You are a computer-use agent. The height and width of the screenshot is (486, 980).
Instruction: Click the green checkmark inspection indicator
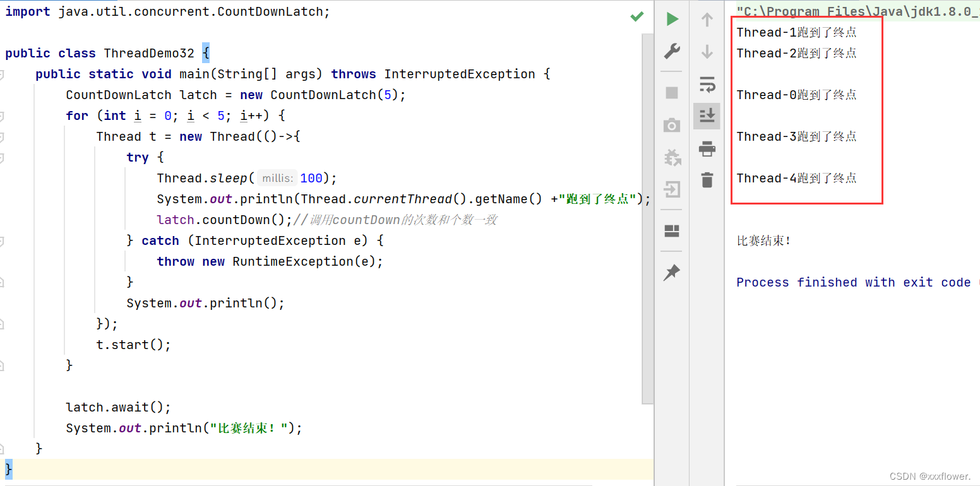[637, 16]
